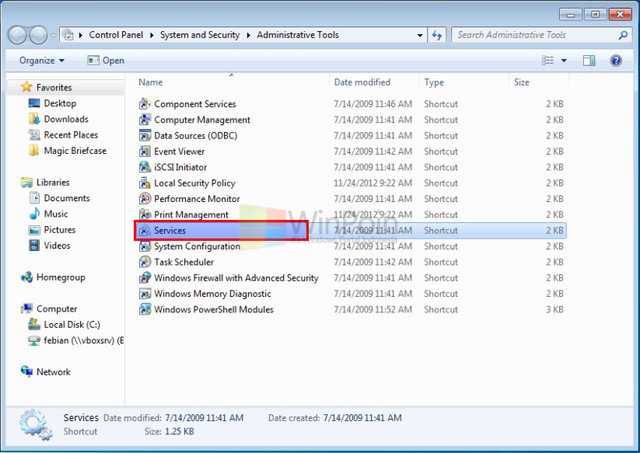Select Homegroup in navigation pane
Image resolution: width=640 pixels, height=453 pixels.
61,278
